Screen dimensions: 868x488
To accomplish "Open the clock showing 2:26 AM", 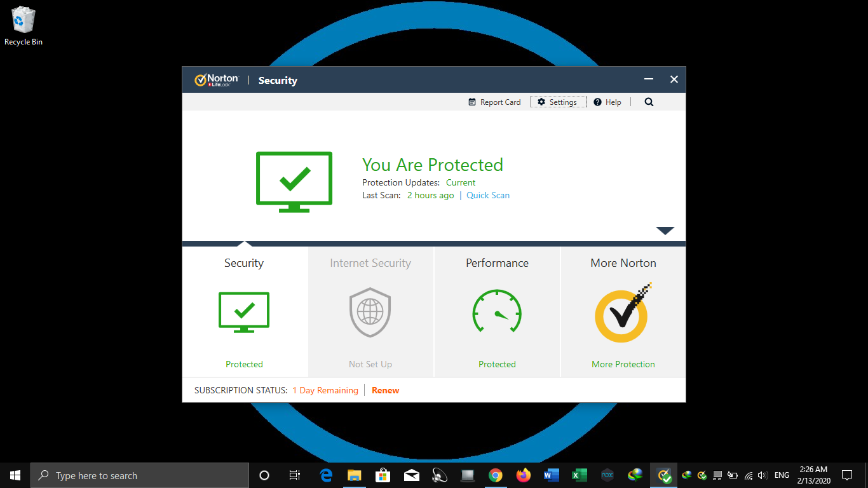I will [x=814, y=475].
